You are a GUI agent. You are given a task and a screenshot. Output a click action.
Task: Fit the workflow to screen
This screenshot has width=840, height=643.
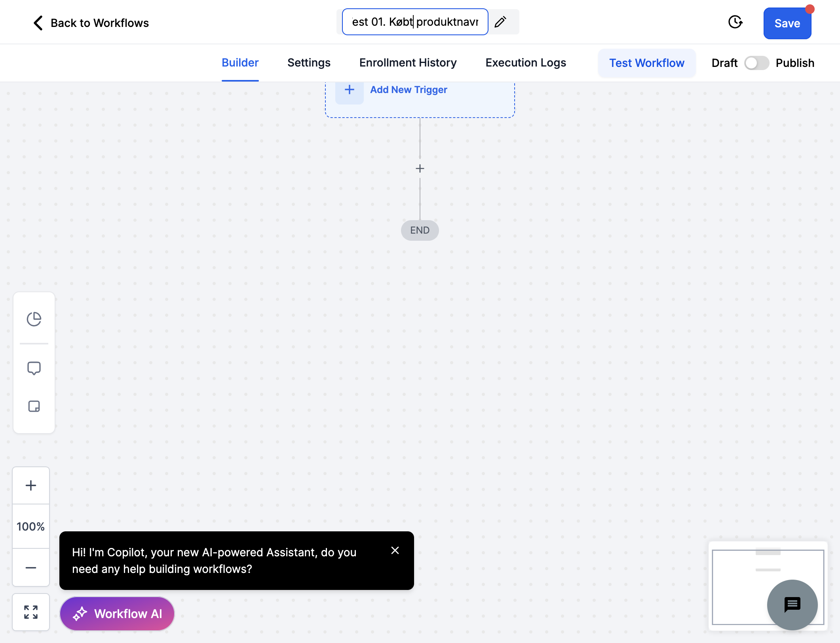tap(31, 612)
